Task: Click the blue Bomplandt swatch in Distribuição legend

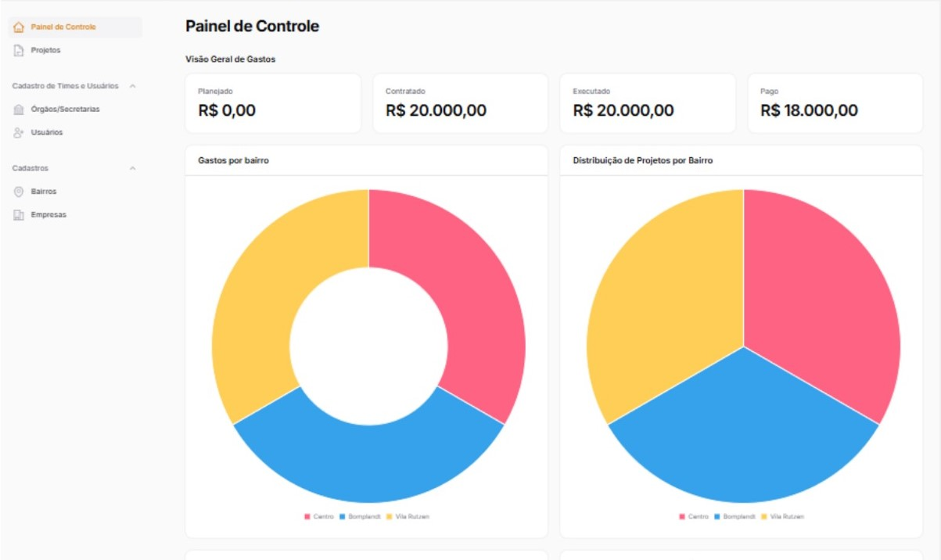Action: pos(717,517)
